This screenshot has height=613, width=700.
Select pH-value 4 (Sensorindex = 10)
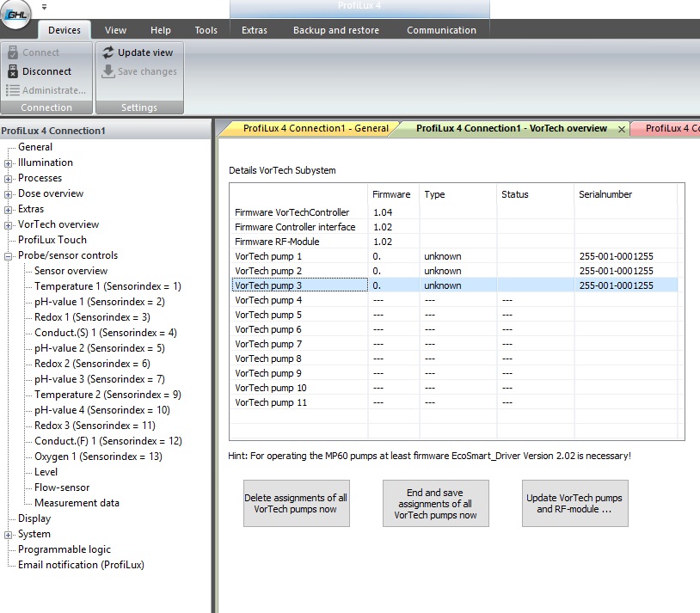[102, 410]
